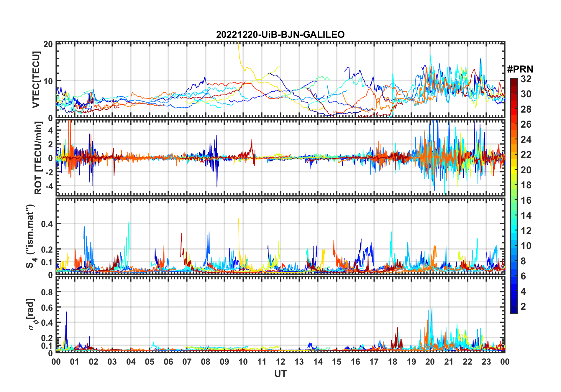This screenshot has width=561, height=392.
Task: Click the 20 tick on the VTEC y-axis
Action: pos(48,44)
